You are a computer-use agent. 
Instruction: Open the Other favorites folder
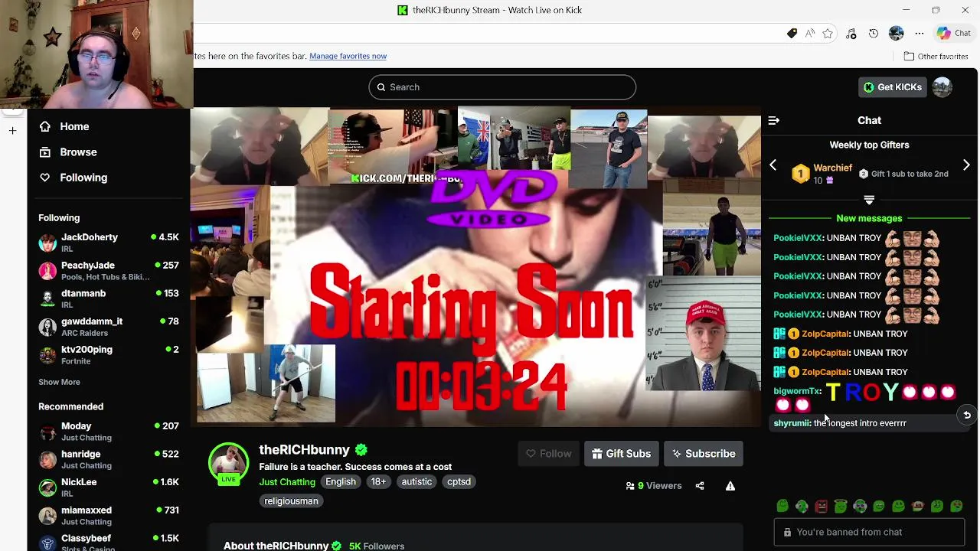(936, 56)
